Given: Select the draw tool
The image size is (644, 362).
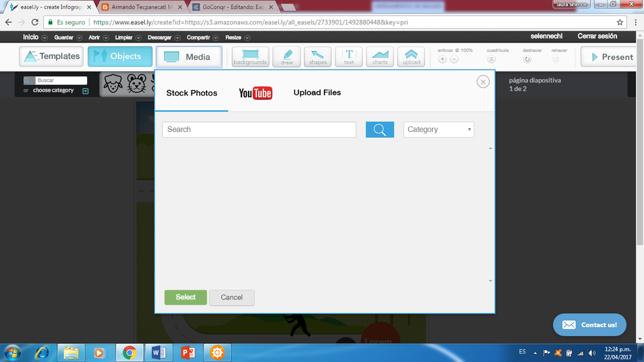Looking at the screenshot, I should [x=287, y=57].
